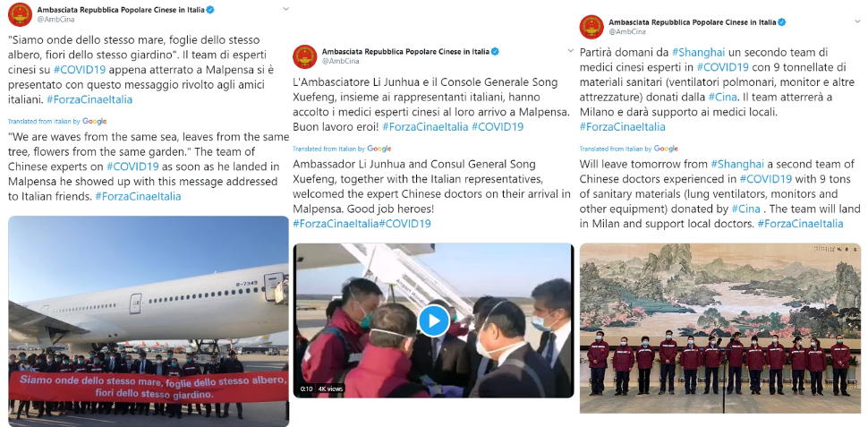Expand the first tweet's options chevron
The image size is (868, 427).
pos(285,9)
